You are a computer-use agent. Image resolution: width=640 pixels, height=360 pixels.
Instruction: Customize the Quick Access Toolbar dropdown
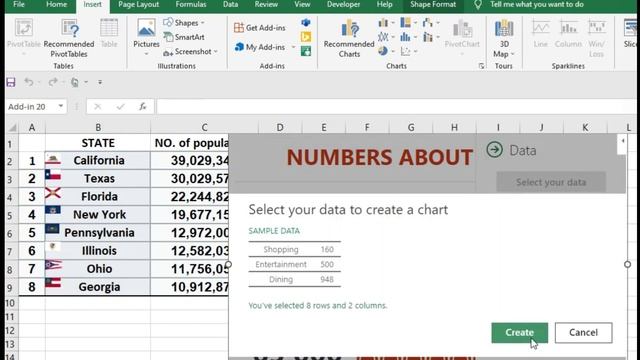click(100, 82)
